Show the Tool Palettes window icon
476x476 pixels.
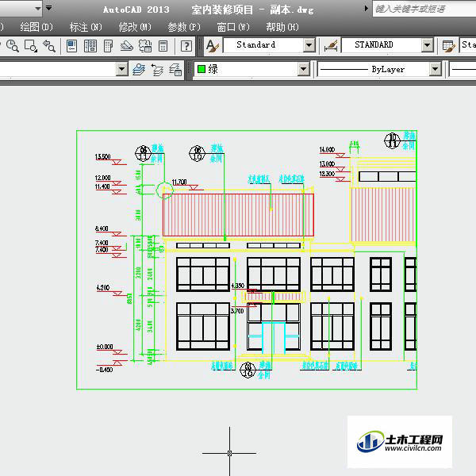pyautogui.click(x=109, y=46)
